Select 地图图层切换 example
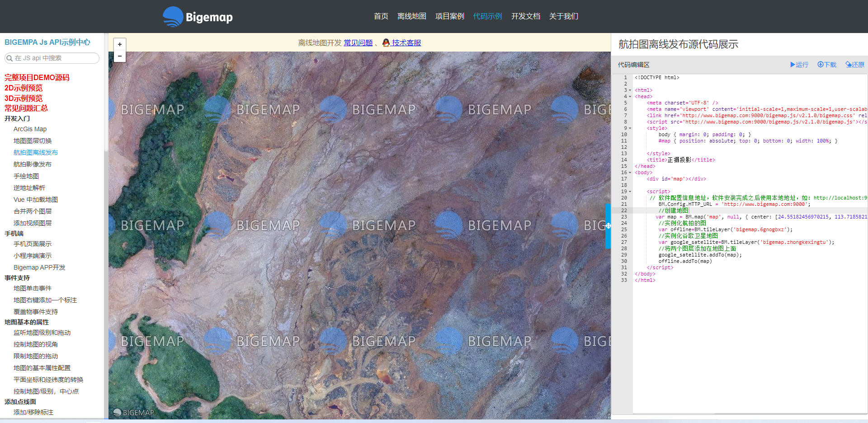The image size is (868, 423). [33, 141]
